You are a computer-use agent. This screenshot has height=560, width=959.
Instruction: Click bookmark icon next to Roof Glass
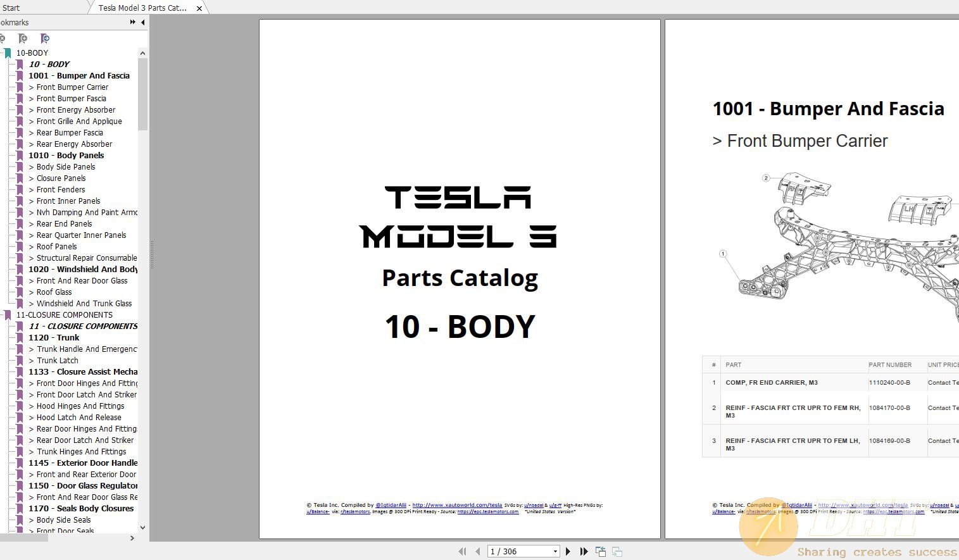click(20, 292)
